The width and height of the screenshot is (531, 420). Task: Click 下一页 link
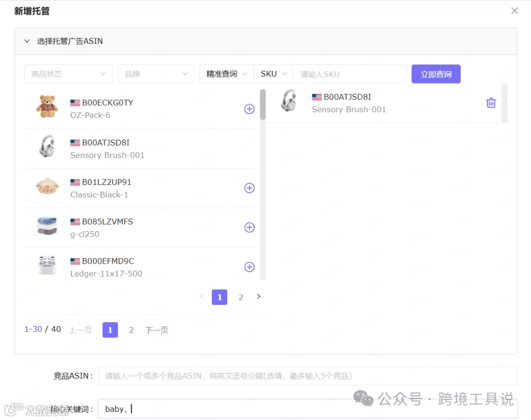coord(156,330)
